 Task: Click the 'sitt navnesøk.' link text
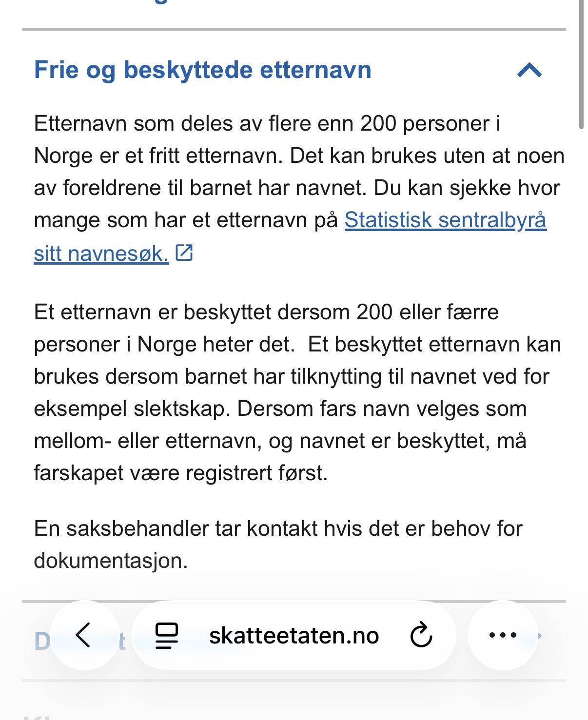click(101, 253)
